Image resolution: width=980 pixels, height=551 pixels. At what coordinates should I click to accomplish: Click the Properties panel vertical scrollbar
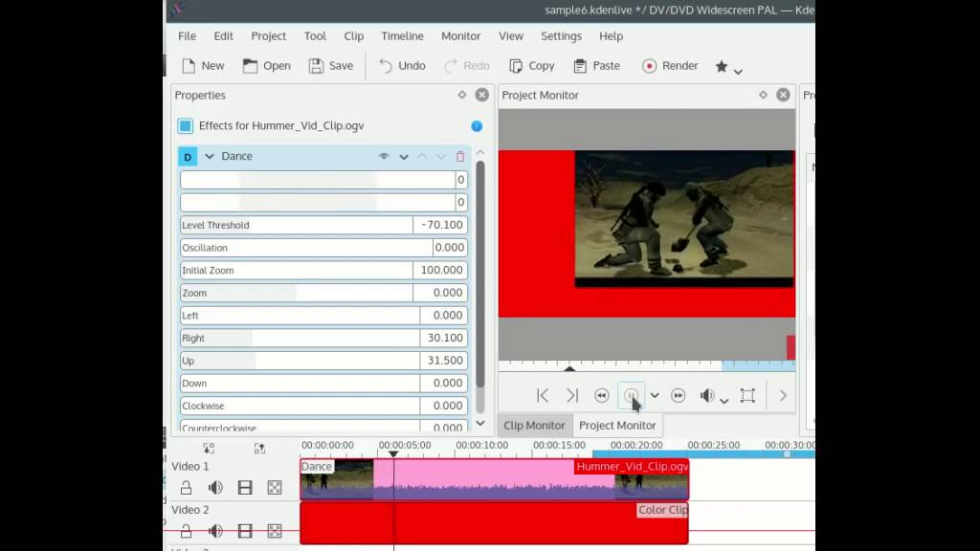point(480,275)
